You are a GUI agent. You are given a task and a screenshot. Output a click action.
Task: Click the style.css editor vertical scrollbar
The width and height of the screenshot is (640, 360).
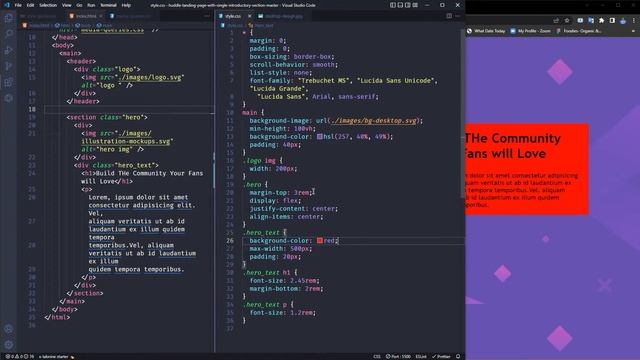tap(463, 114)
